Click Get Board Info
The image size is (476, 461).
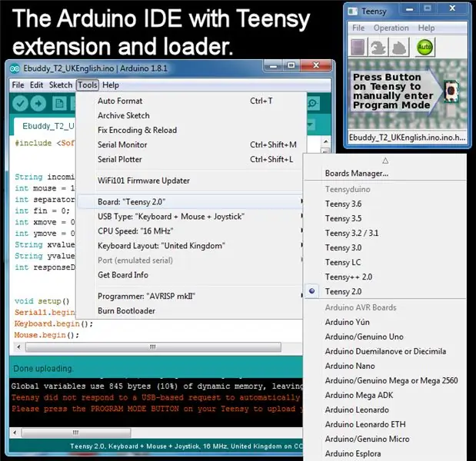click(190, 275)
